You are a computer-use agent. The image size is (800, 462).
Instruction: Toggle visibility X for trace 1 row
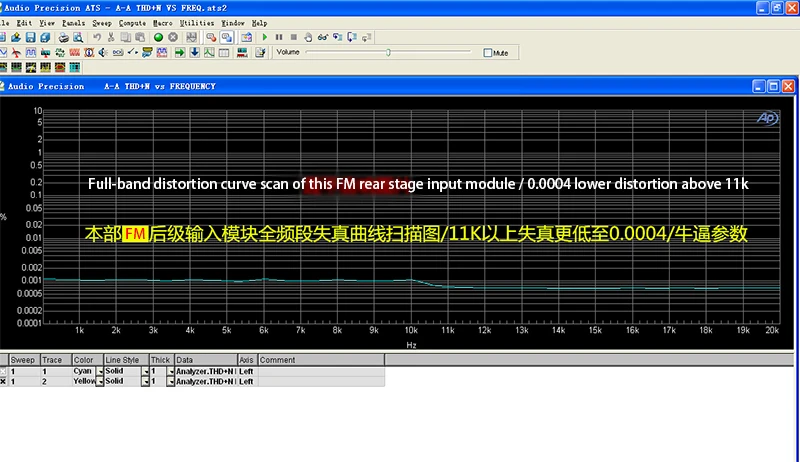3,372
